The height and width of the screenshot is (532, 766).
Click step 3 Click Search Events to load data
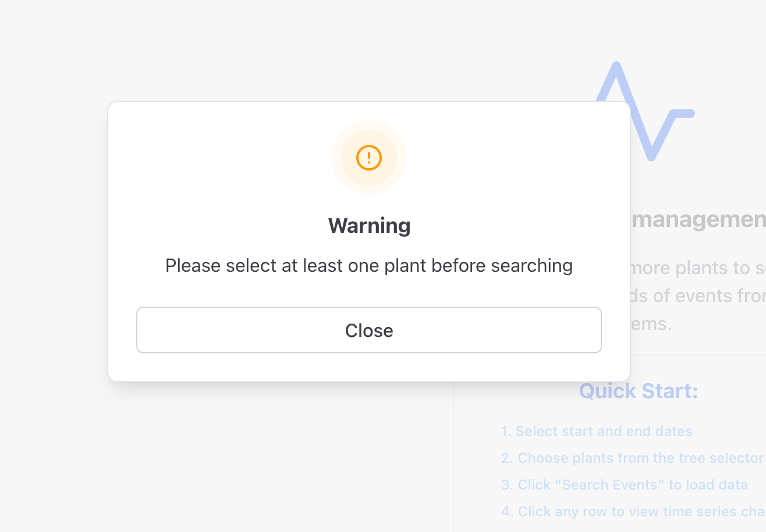point(624,484)
